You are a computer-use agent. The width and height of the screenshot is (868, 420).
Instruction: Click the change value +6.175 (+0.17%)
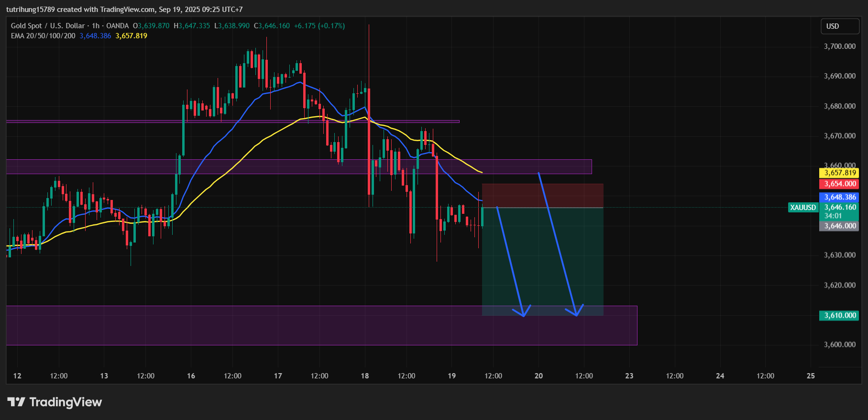319,26
